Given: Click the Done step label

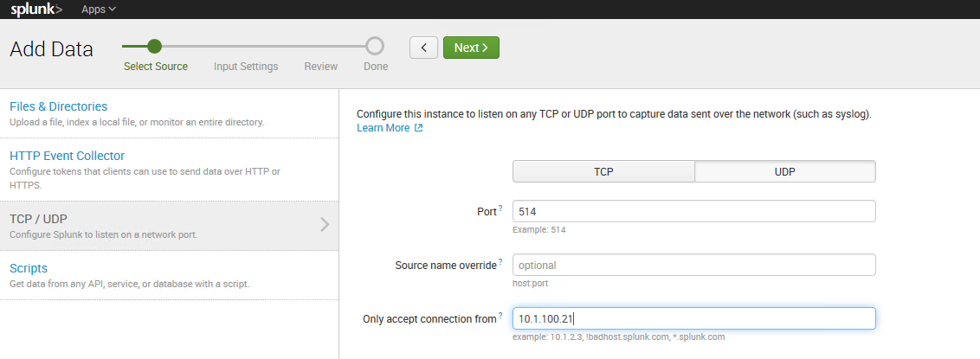Looking at the screenshot, I should [376, 67].
